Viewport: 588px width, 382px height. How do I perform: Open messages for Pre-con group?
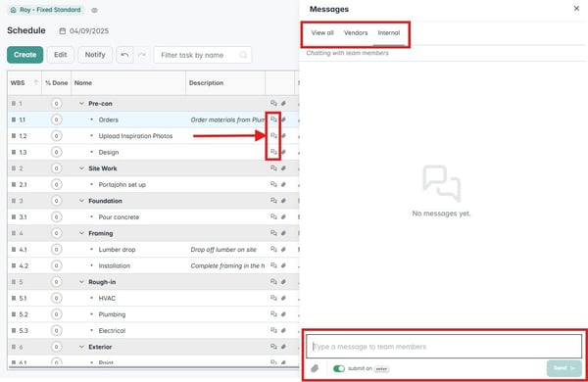point(273,103)
